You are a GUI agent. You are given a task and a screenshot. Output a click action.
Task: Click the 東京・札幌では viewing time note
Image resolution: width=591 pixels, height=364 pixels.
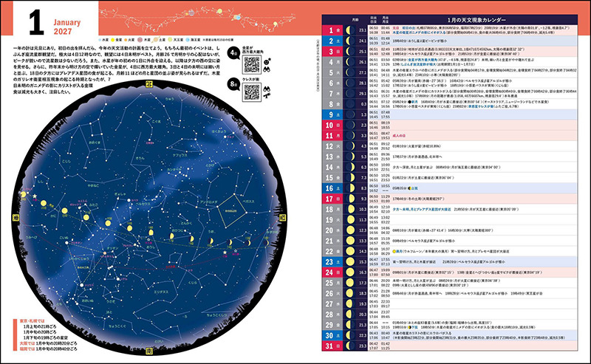click(32, 321)
